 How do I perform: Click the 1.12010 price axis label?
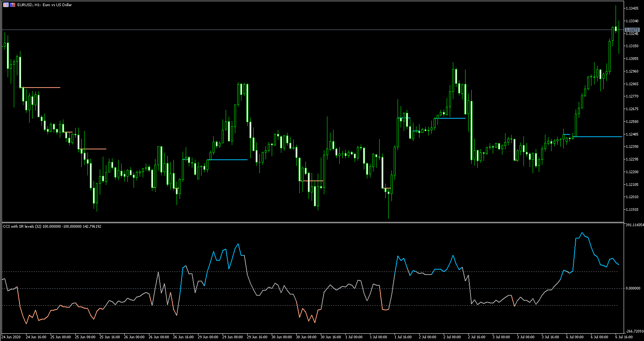point(632,197)
